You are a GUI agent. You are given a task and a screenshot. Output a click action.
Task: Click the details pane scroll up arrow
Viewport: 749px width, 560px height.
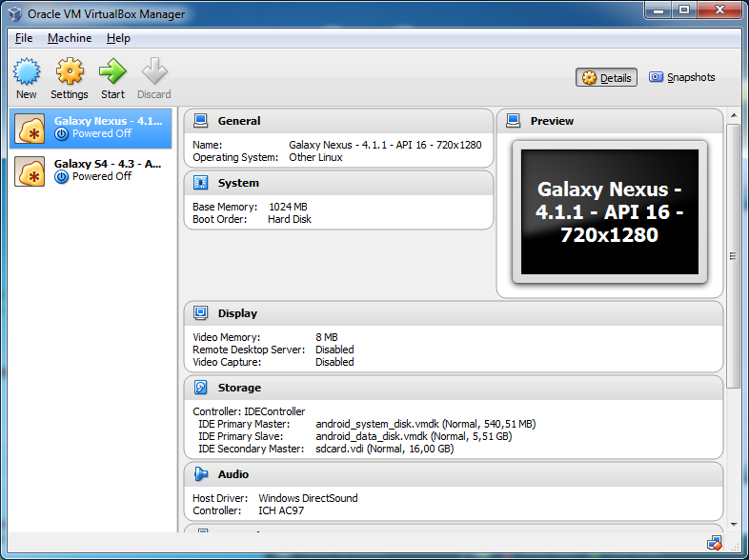pos(734,115)
